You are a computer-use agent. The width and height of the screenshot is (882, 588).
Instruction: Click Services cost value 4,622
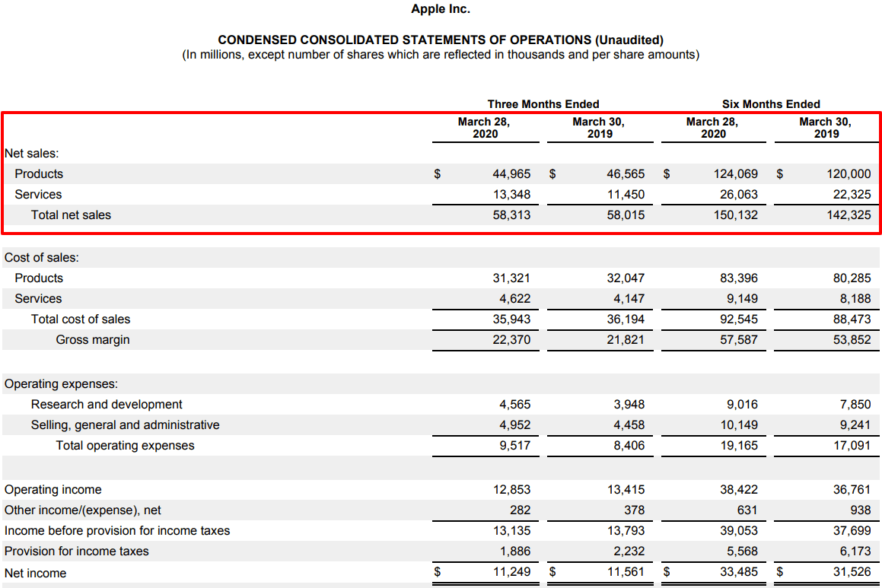click(514, 298)
